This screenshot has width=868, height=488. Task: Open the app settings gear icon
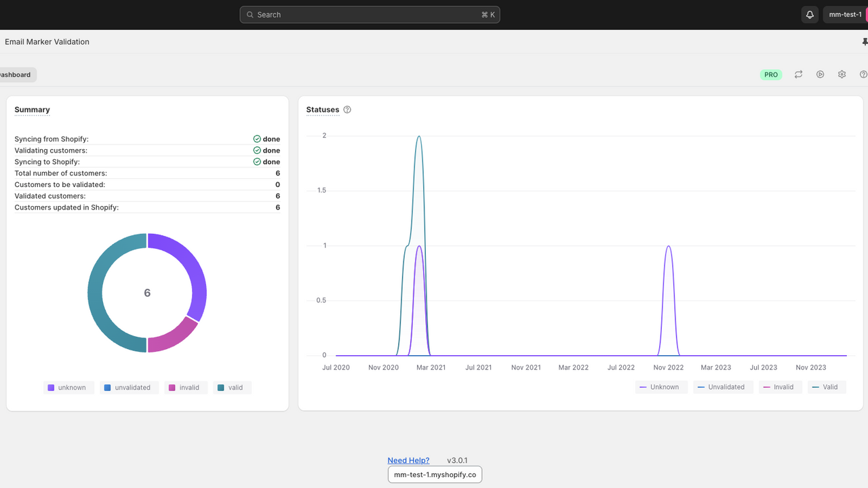(x=842, y=75)
